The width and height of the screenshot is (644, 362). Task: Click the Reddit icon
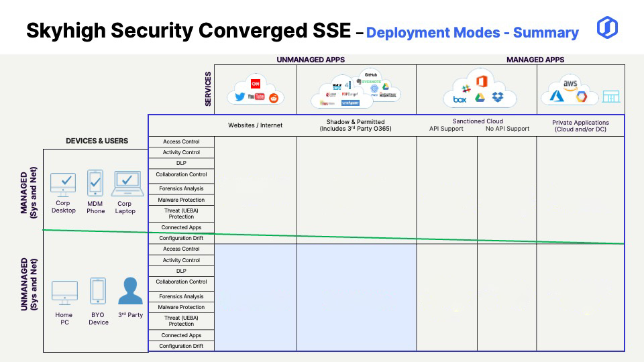point(273,98)
